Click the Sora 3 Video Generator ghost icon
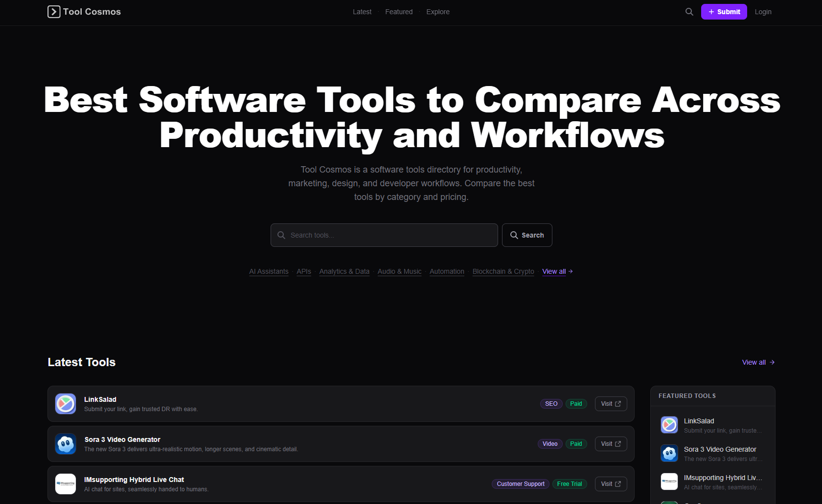822x504 pixels. coord(65,444)
